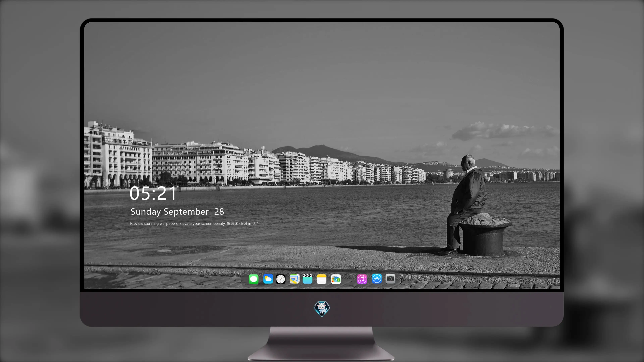
Task: Click the dragon logo on monitor chin
Action: point(322,309)
